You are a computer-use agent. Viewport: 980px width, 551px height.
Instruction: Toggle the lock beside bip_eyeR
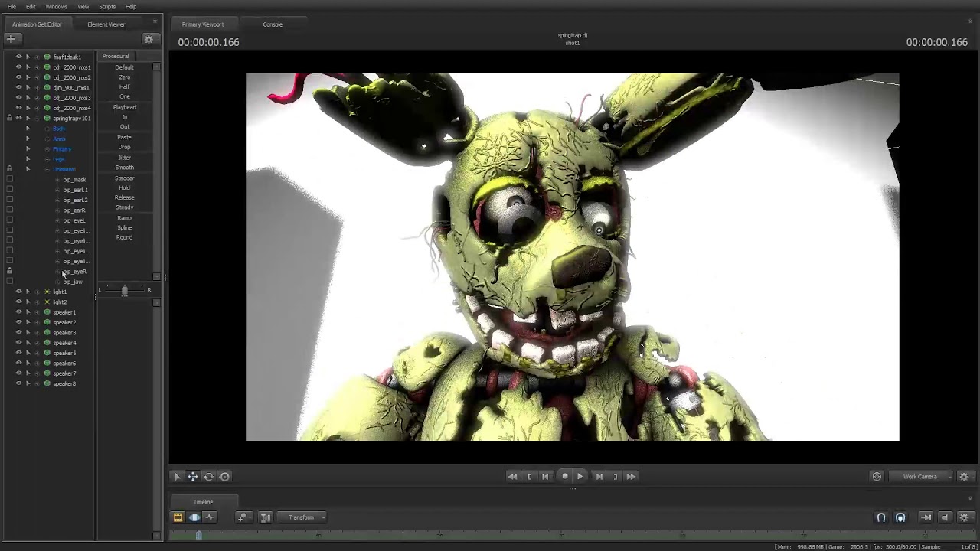(x=9, y=271)
